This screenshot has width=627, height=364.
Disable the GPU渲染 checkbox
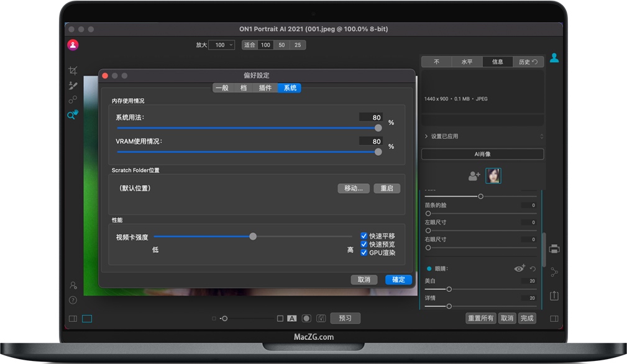tap(364, 253)
